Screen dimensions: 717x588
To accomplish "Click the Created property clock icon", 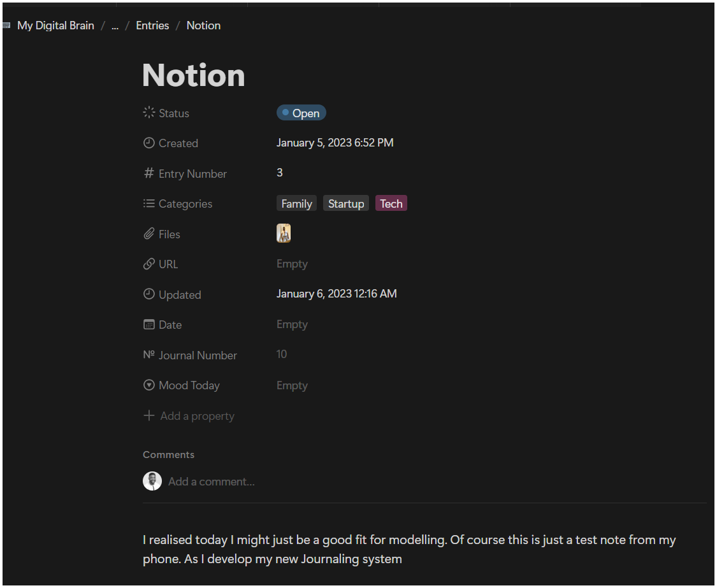I will point(149,143).
